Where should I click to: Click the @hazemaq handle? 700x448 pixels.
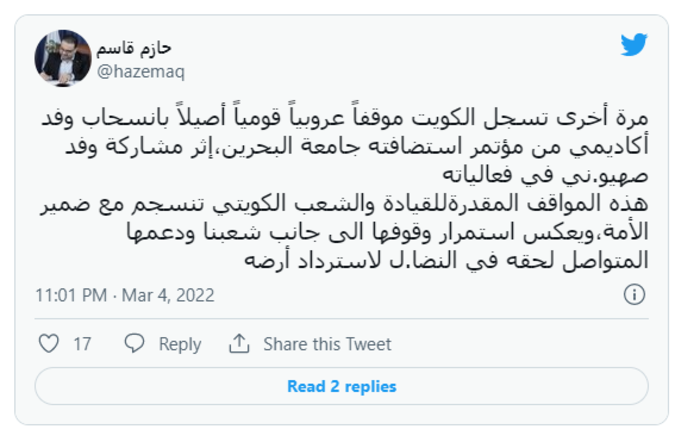pos(141,71)
